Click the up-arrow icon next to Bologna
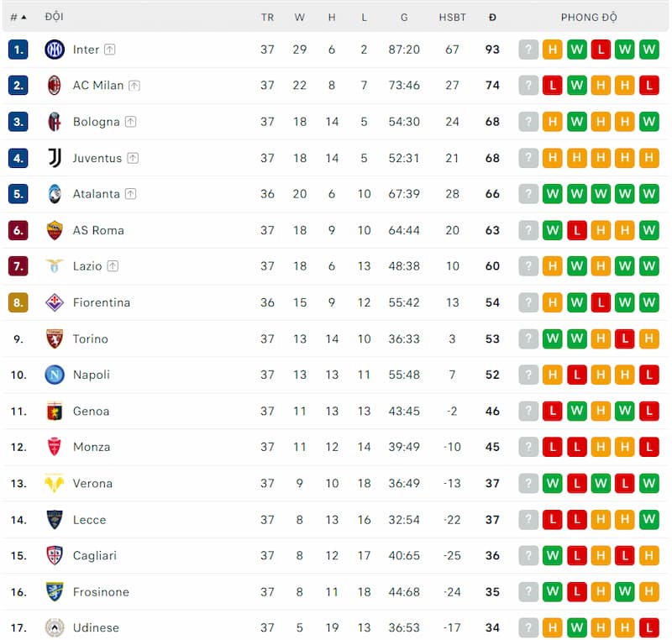The width and height of the screenshot is (672, 640). (130, 122)
